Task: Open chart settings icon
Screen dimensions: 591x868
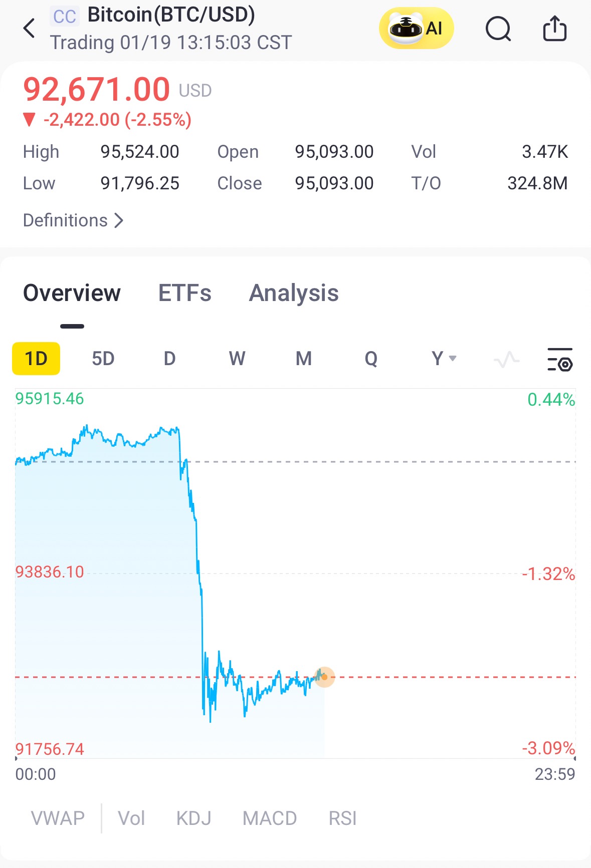Action: coord(559,359)
